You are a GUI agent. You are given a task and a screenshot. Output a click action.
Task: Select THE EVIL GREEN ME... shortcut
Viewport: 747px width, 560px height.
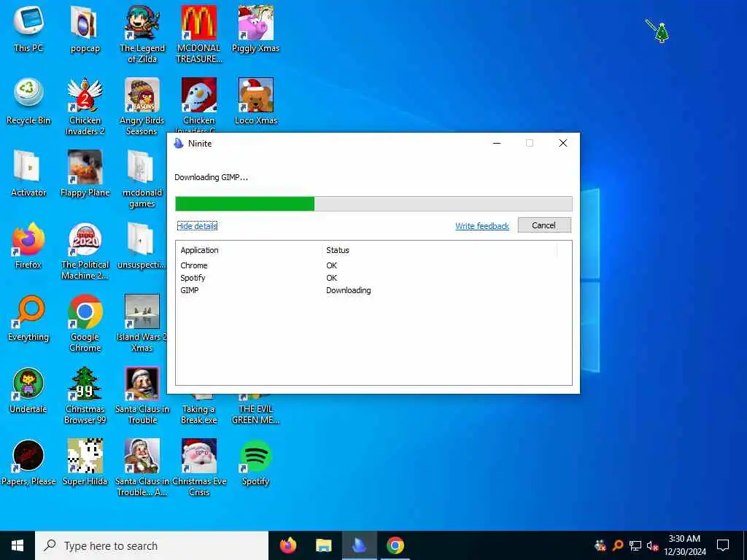(256, 410)
